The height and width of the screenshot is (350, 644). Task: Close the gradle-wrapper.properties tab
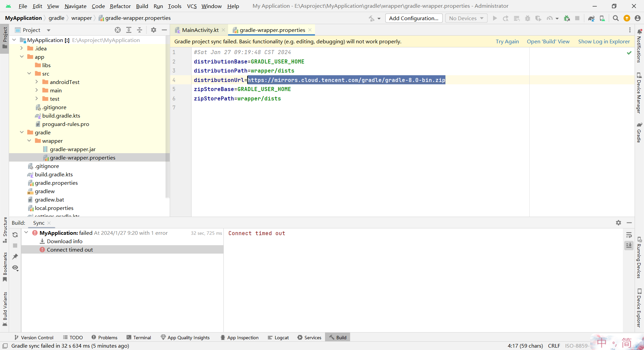(x=310, y=30)
